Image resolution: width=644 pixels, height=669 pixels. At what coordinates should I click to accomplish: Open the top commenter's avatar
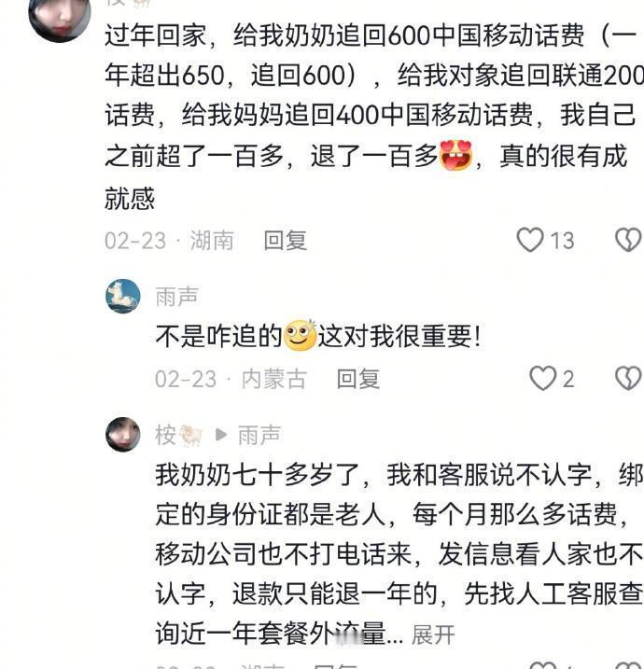(60, 15)
